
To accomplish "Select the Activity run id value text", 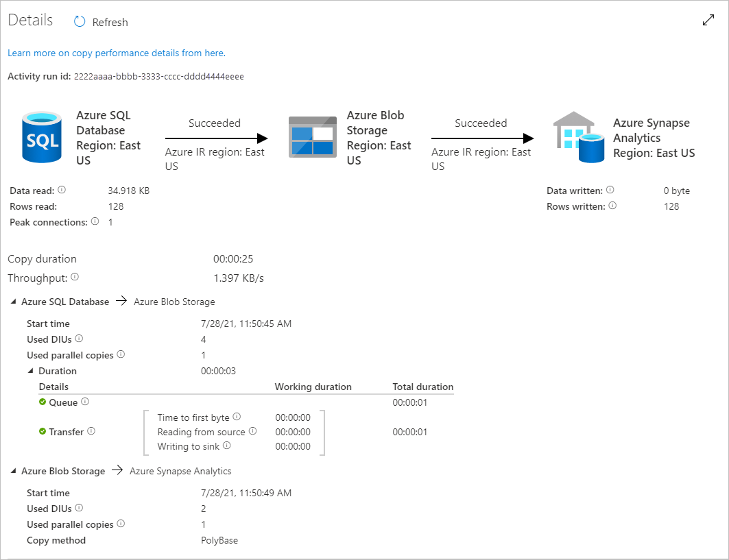I will tap(158, 76).
